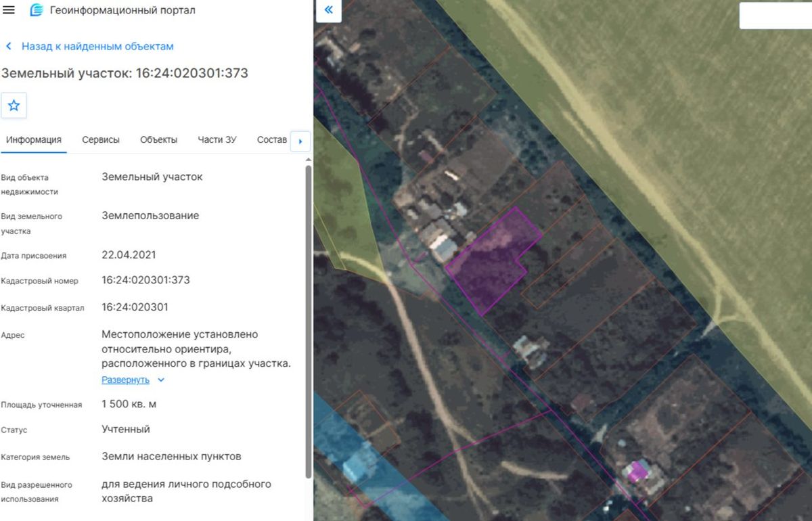Click the value для ведения личного подсобного хозяйства
Image resolution: width=812 pixels, height=521 pixels.
coord(186,491)
